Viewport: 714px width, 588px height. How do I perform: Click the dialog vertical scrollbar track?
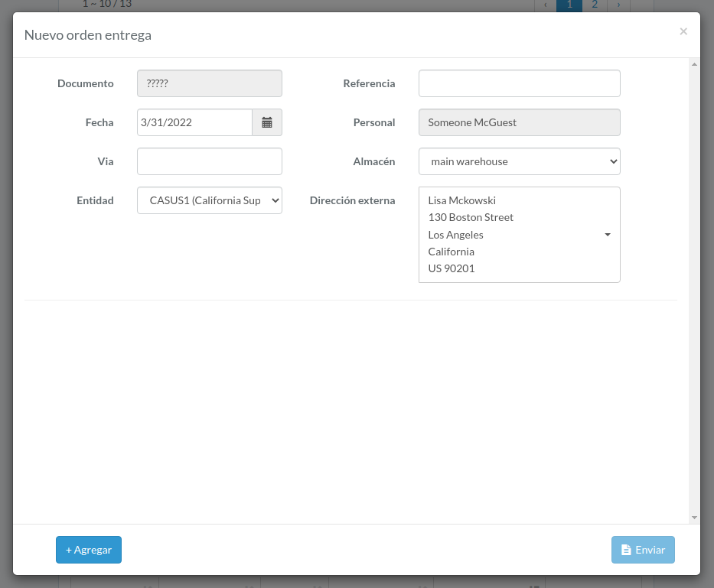[694, 291]
